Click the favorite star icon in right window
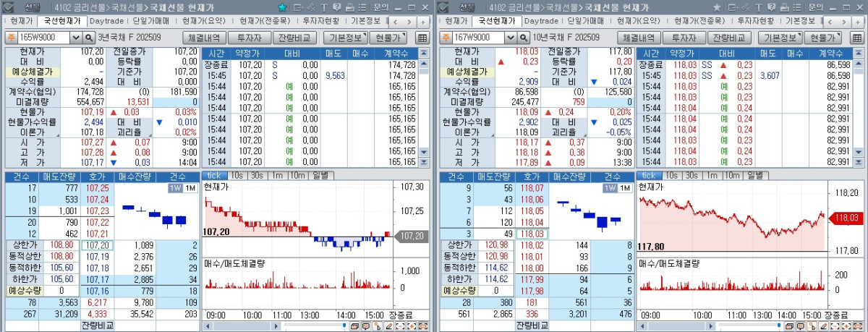 (x=717, y=7)
